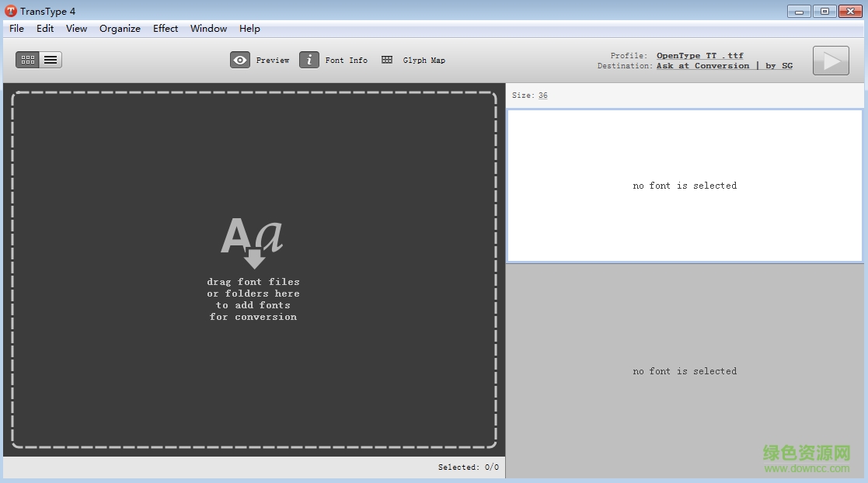Open the Glyph Map grid icon
The image size is (868, 483).
[387, 60]
